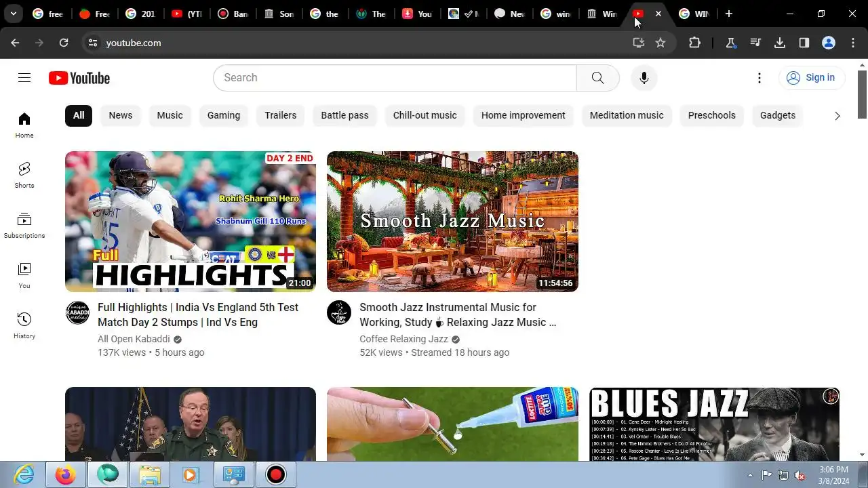Select the All filter chip
The width and height of the screenshot is (868, 488).
pos(79,115)
